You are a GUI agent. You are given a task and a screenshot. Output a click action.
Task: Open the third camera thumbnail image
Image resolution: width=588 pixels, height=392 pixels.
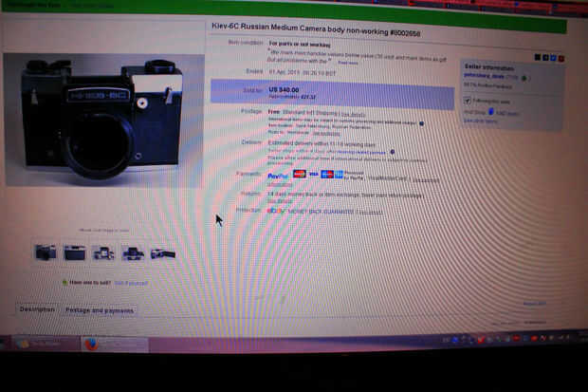[104, 253]
